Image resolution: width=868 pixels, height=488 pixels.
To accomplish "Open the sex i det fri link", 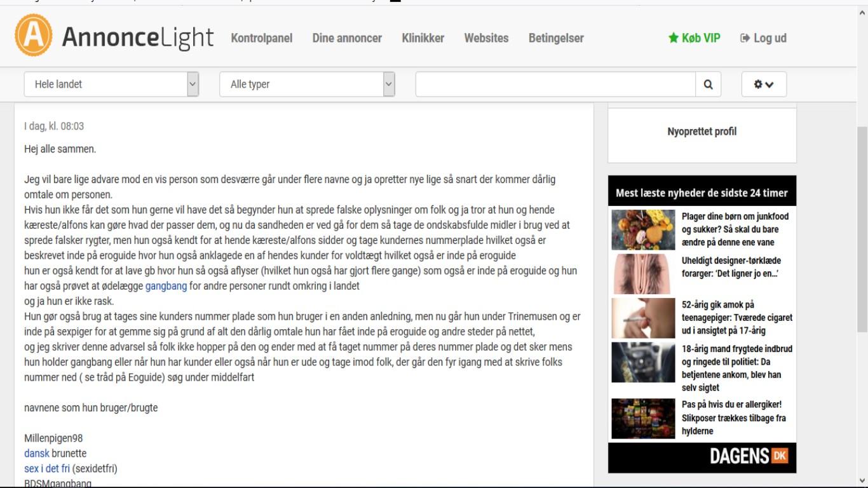I will [x=47, y=469].
